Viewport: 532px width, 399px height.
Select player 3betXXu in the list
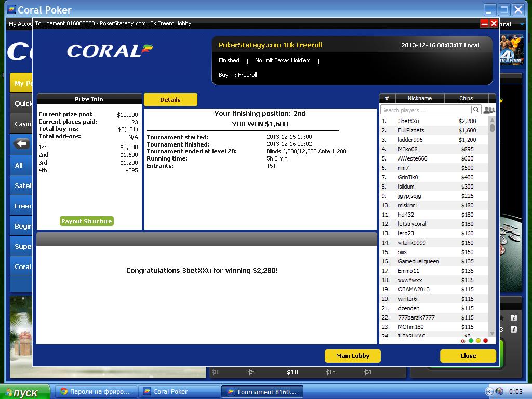click(434, 121)
